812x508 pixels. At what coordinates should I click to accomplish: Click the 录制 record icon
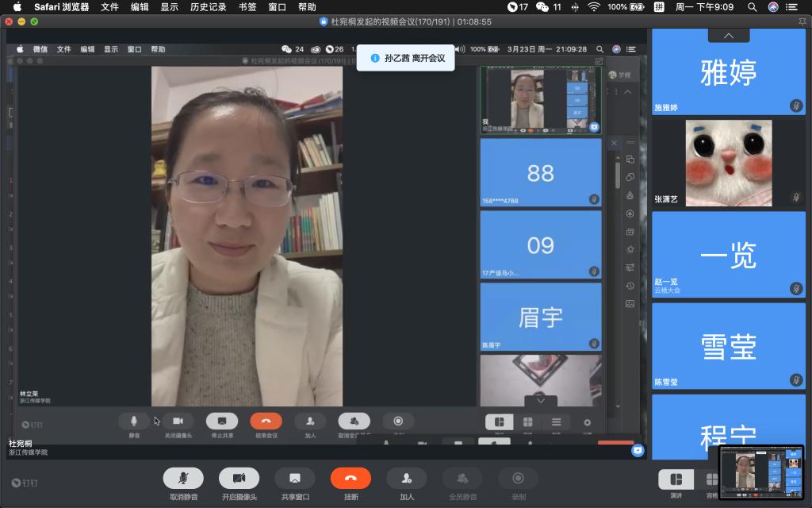[519, 478]
